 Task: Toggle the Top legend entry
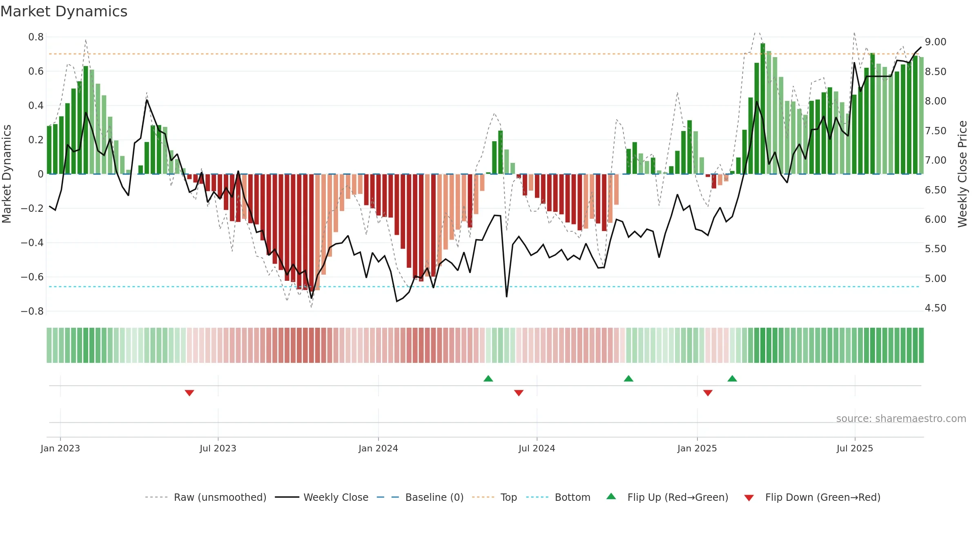(494, 497)
